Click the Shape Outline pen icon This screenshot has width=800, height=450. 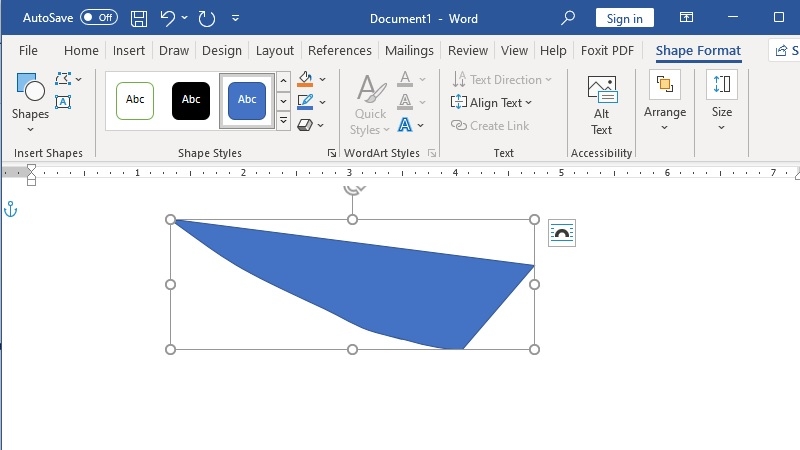tap(305, 102)
